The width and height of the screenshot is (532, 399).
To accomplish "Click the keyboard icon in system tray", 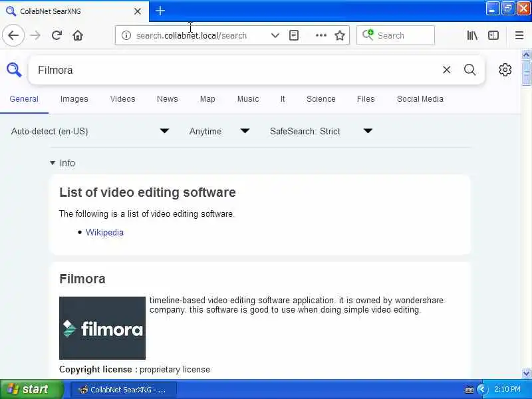I will pyautogui.click(x=469, y=390).
